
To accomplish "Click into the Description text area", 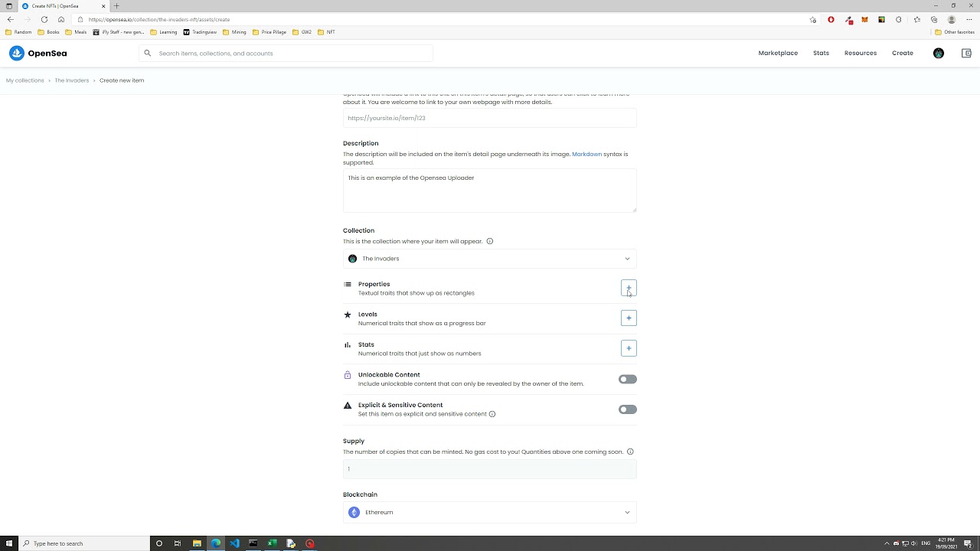I will click(x=490, y=191).
